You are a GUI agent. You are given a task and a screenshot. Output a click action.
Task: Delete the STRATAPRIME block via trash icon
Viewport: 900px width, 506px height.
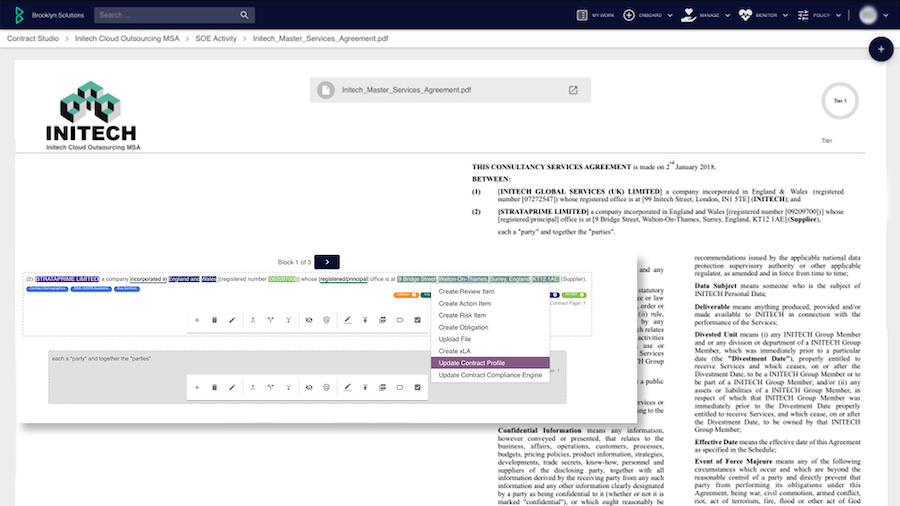pyautogui.click(x=215, y=320)
